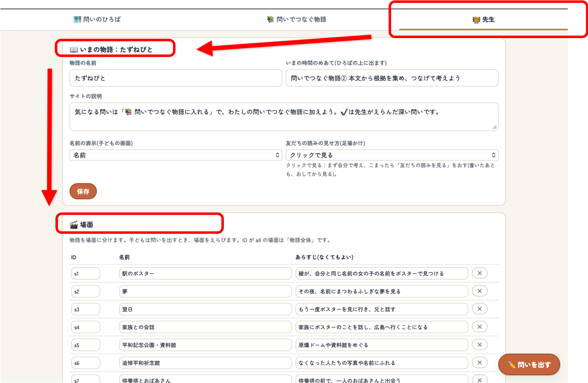
Task: Click the あらすじ column header
Action: pyautogui.click(x=324, y=257)
